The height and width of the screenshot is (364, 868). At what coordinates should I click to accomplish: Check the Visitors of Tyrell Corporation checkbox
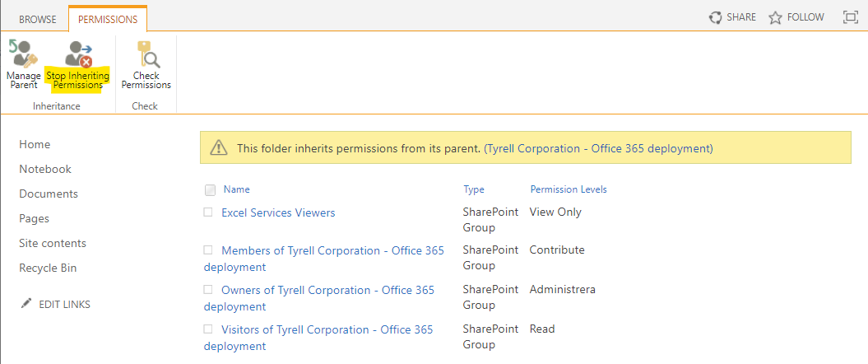point(208,329)
